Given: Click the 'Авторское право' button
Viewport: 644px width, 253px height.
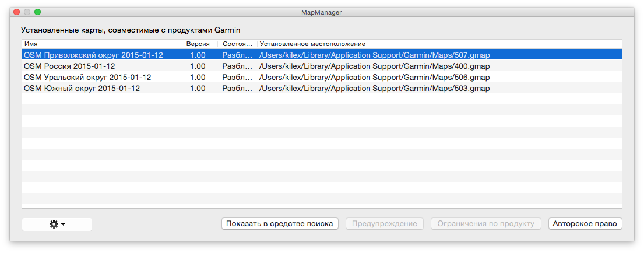Looking at the screenshot, I should [x=585, y=224].
